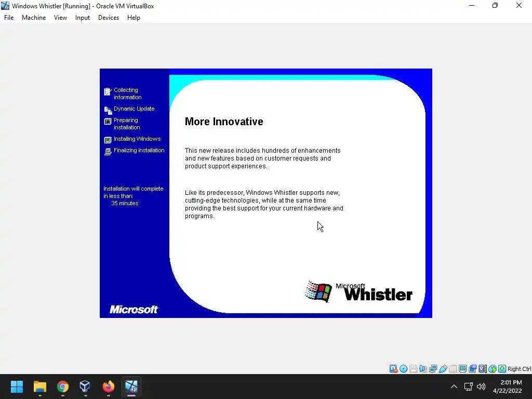Click the Installing Windows step icon
The height and width of the screenshot is (399, 532).
[x=108, y=140]
